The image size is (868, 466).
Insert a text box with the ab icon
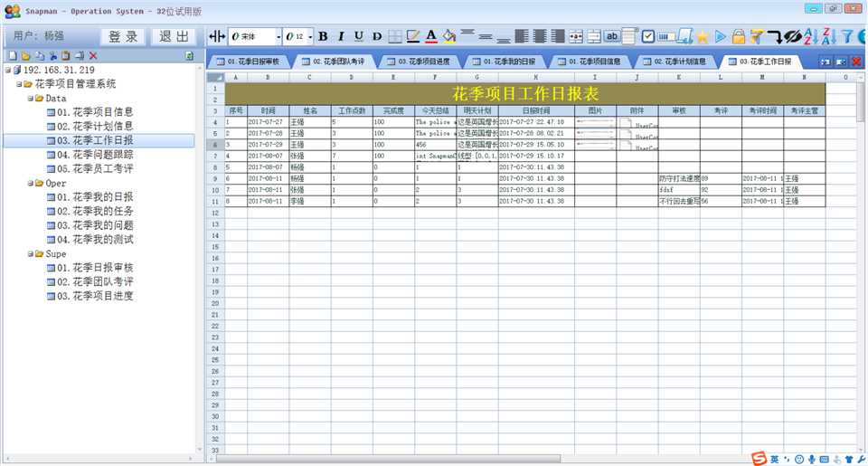click(x=612, y=36)
